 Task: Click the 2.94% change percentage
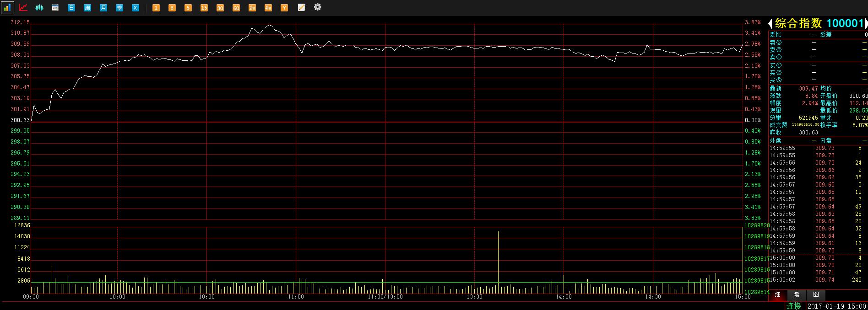(x=810, y=103)
